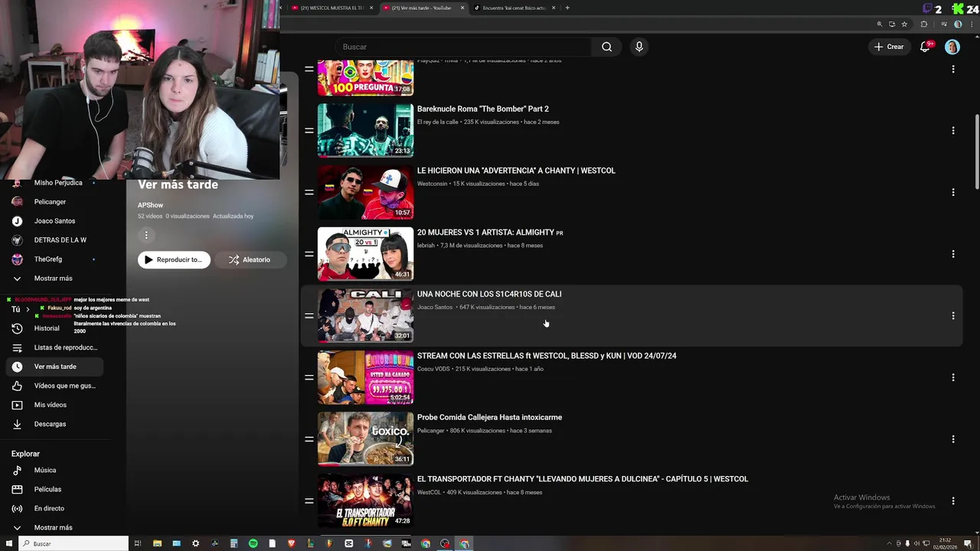Open browser extensions puzzle icon

[923, 24]
